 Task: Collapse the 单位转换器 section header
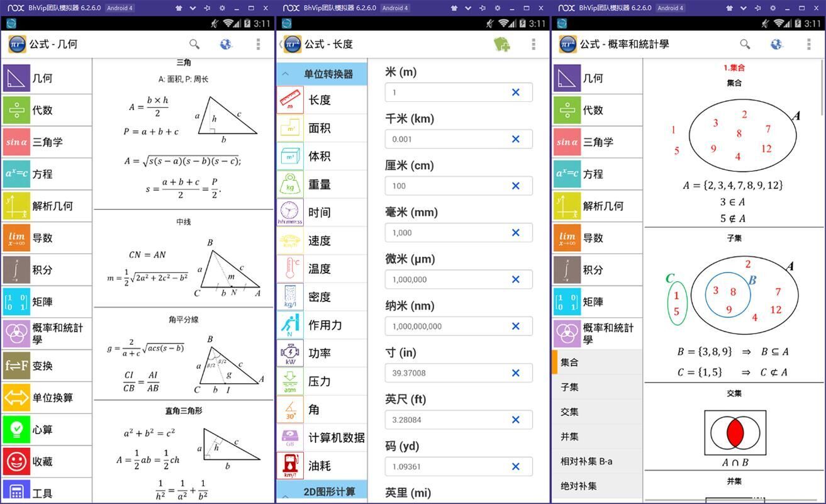click(321, 74)
